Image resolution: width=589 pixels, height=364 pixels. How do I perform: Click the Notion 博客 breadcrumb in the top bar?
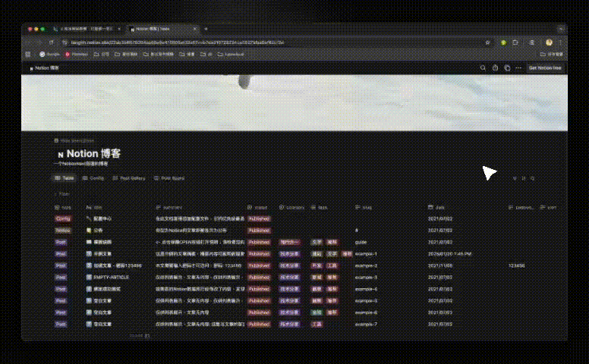(44, 68)
